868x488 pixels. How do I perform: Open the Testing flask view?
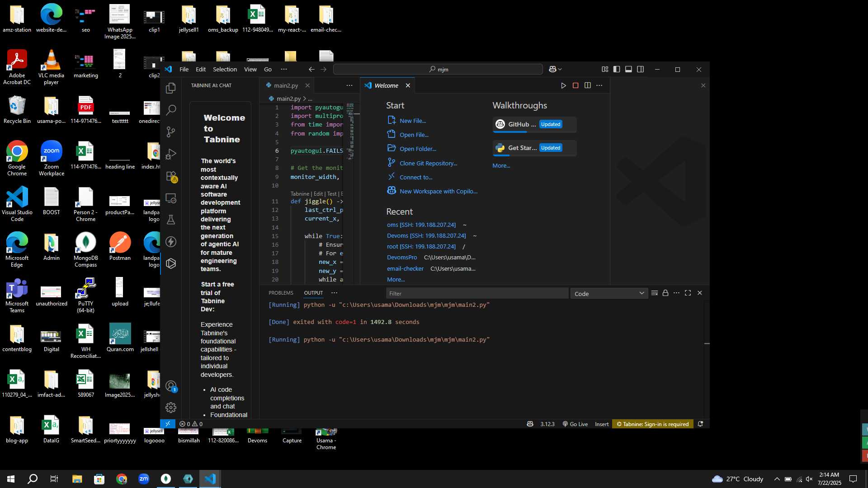(x=171, y=220)
